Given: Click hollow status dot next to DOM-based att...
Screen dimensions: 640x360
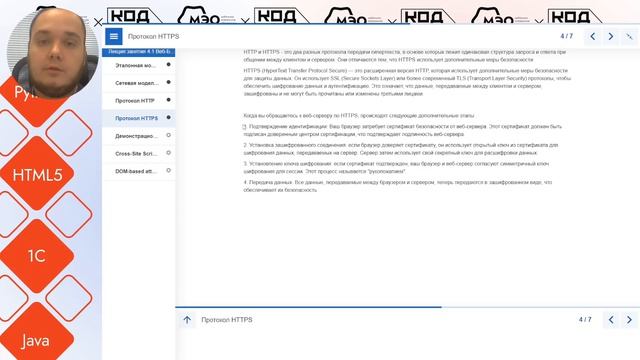Looking at the screenshot, I should 169,171.
